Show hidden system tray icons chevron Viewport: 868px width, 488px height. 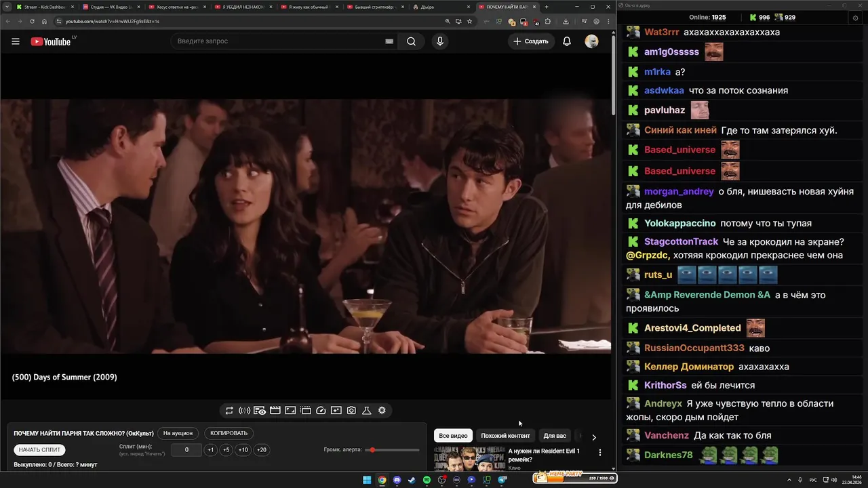790,480
